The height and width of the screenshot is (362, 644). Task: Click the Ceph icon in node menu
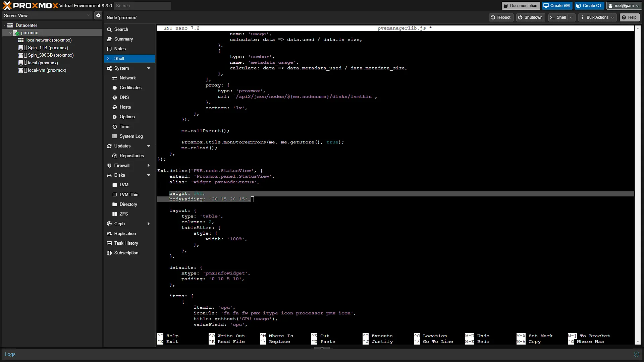point(109,224)
